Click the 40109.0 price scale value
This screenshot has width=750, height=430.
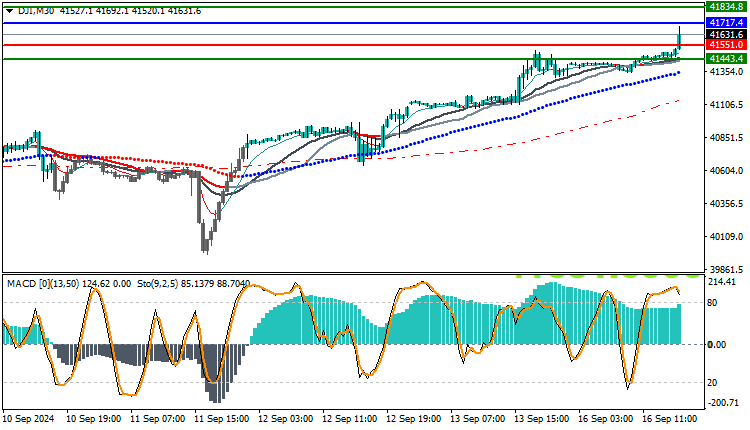pos(726,237)
